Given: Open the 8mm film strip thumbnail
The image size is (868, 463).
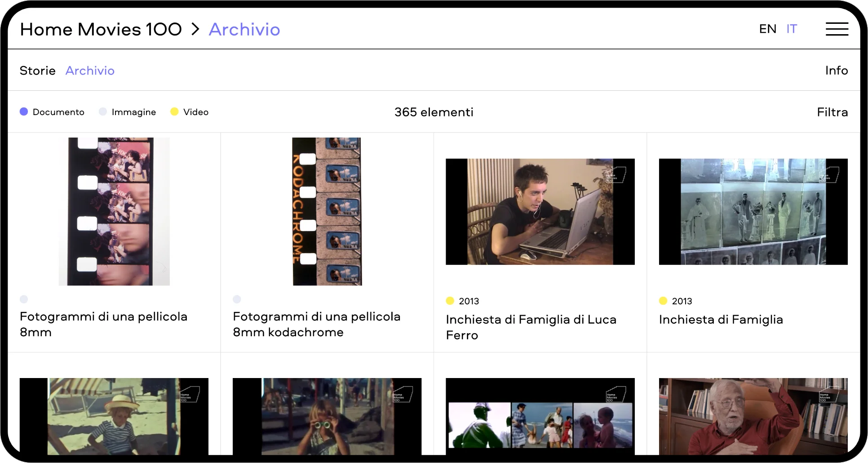Looking at the screenshot, I should (x=114, y=211).
